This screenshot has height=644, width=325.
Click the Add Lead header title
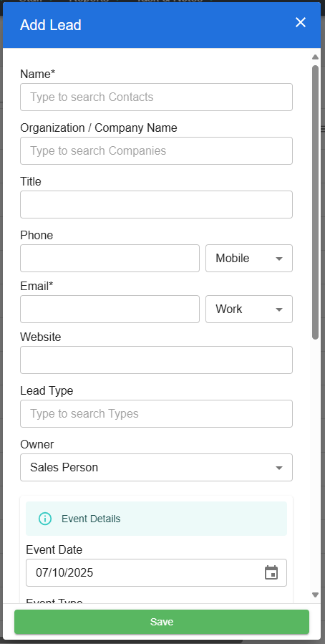(x=51, y=25)
